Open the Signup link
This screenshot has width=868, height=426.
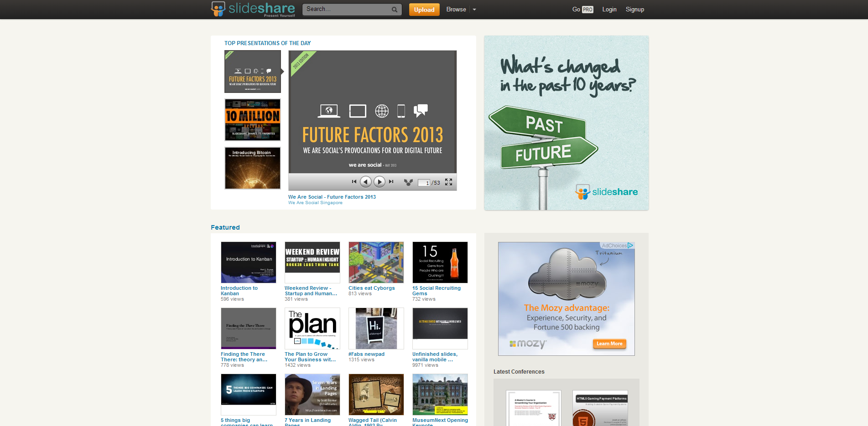point(635,9)
